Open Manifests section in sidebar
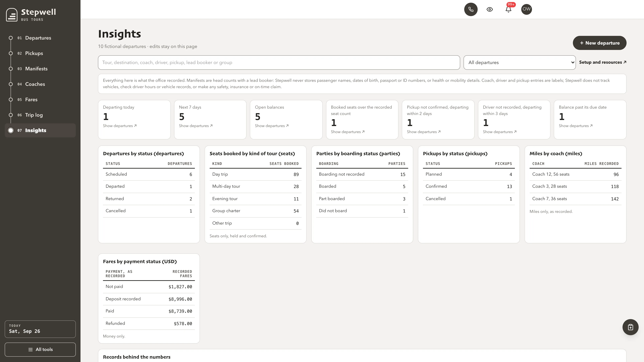This screenshot has width=644, height=362. pos(40,69)
